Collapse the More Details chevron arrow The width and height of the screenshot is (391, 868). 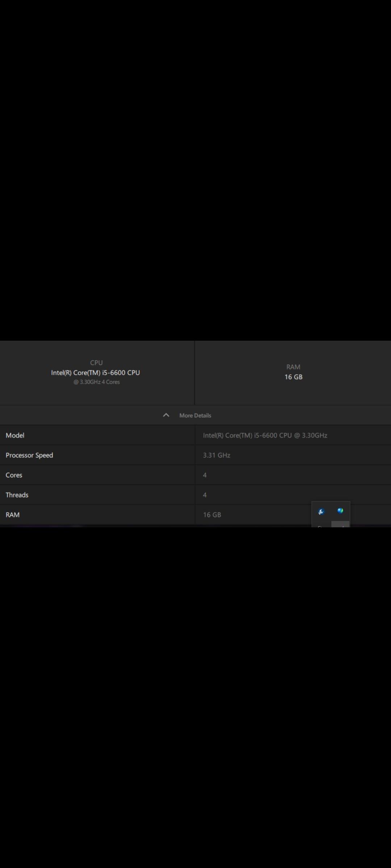[166, 415]
